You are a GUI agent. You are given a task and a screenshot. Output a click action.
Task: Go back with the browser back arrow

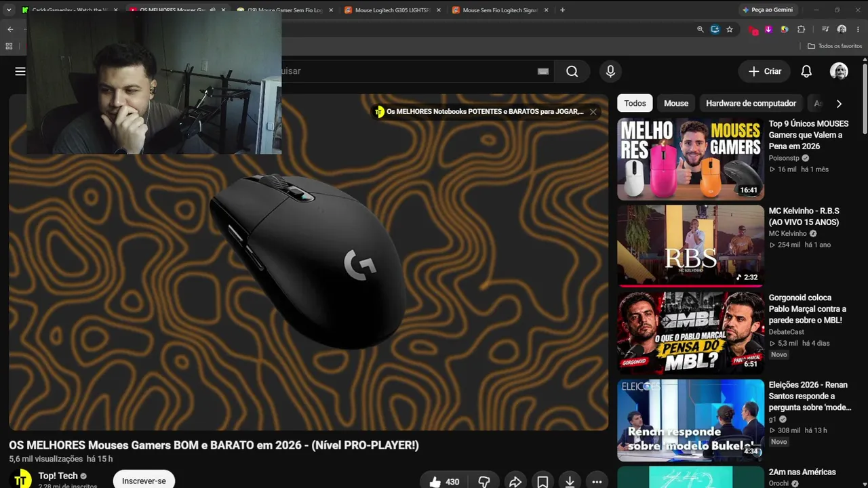tap(10, 29)
